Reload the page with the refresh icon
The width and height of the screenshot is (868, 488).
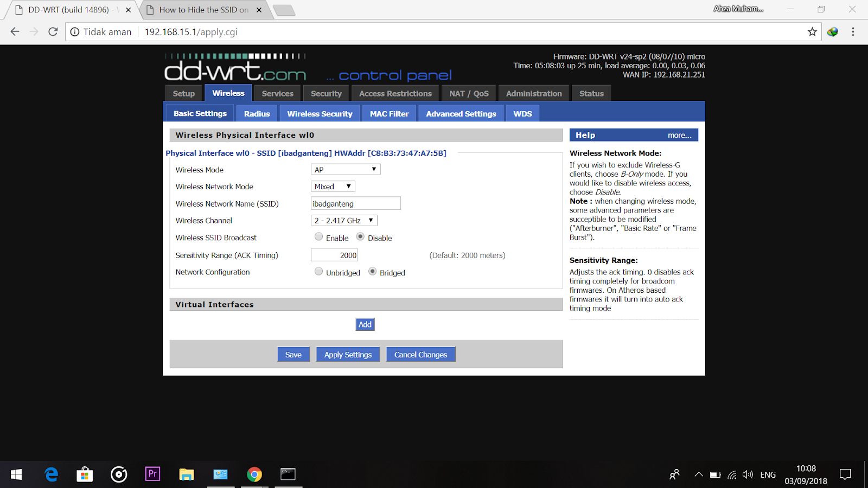(x=53, y=31)
